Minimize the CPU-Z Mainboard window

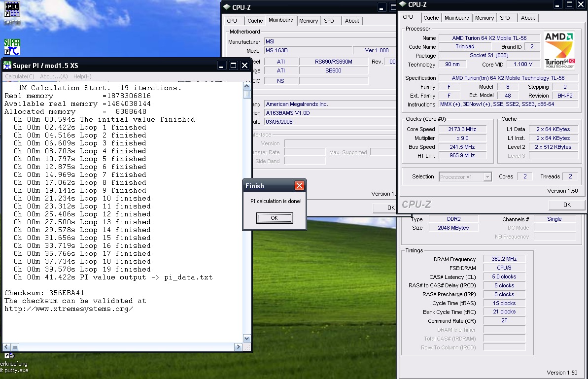[x=381, y=7]
